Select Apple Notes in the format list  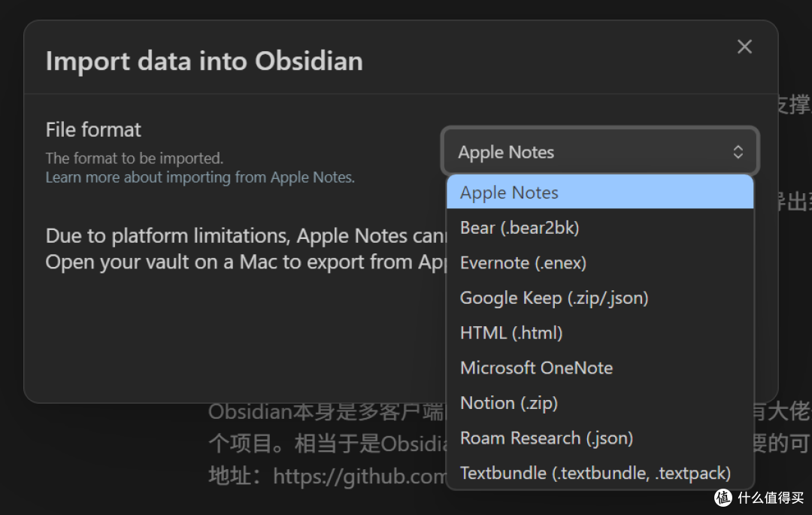point(600,192)
